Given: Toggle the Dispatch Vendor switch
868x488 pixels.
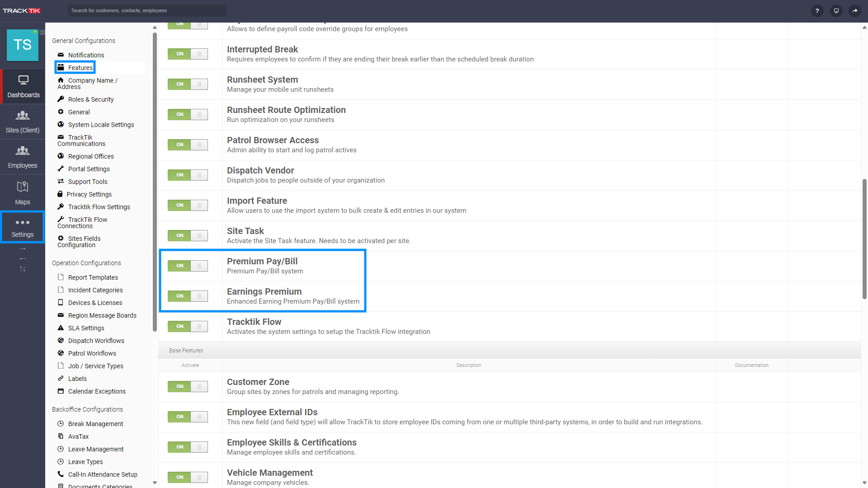Looking at the screenshot, I should [188, 175].
